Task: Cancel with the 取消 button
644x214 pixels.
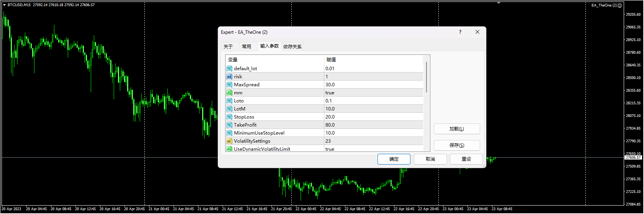Action: (x=430, y=159)
